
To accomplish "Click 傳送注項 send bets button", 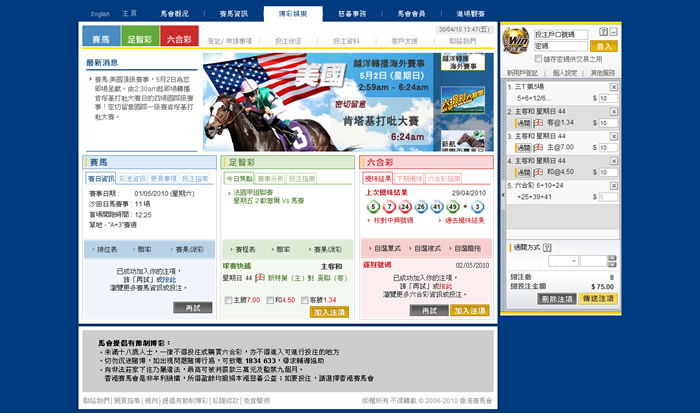I will [598, 299].
